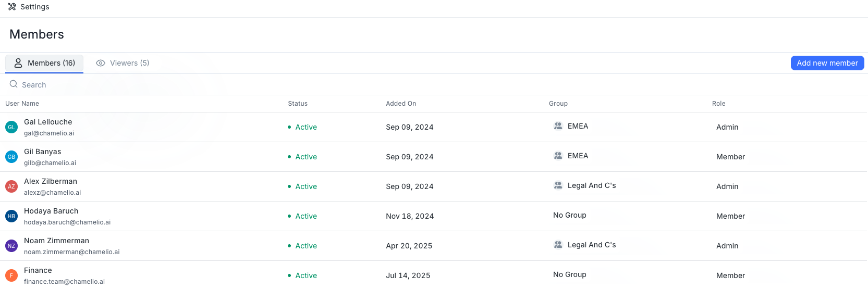Image resolution: width=868 pixels, height=289 pixels.
Task: Click the Finance member's F avatar
Action: (11, 275)
